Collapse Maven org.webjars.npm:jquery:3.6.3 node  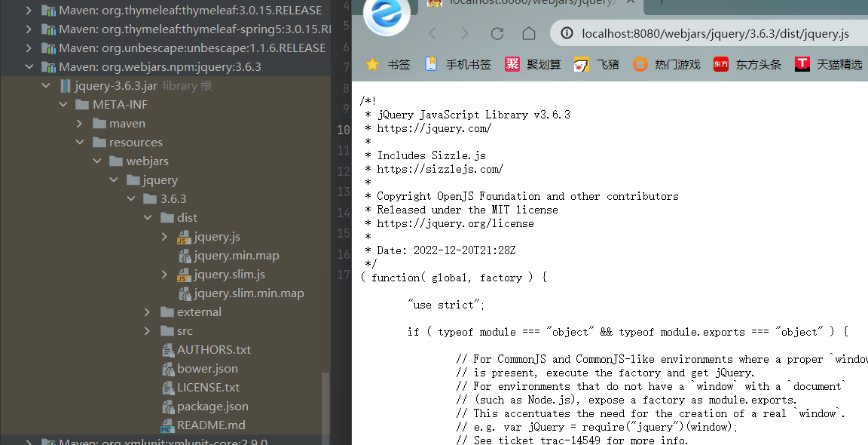[29, 67]
